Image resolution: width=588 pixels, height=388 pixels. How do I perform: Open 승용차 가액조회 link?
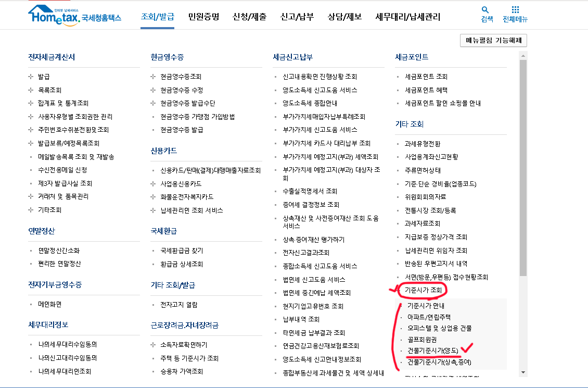182,371
